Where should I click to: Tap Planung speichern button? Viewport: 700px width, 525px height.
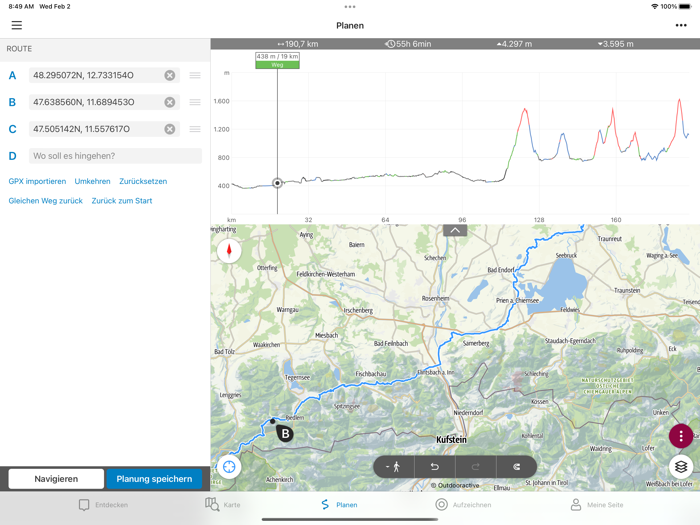(x=154, y=479)
